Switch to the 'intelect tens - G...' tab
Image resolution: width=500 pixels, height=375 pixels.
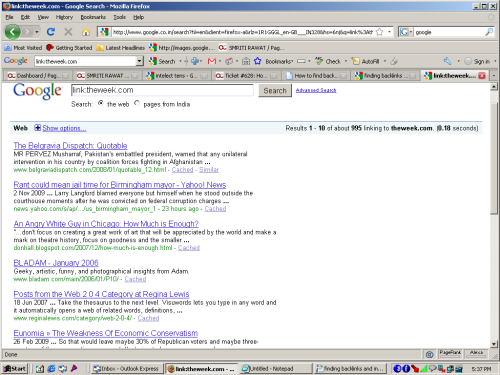pos(176,76)
